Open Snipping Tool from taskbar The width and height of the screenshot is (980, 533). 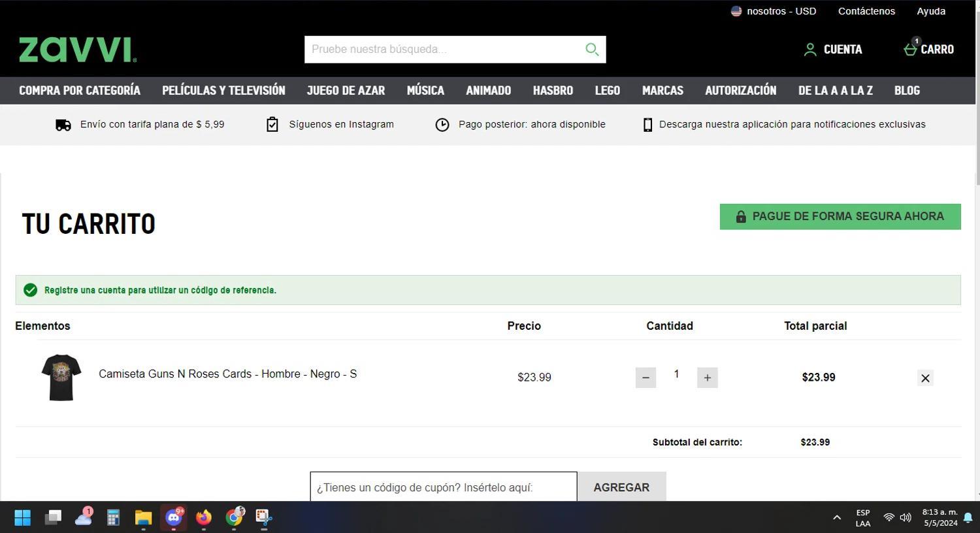(x=264, y=518)
